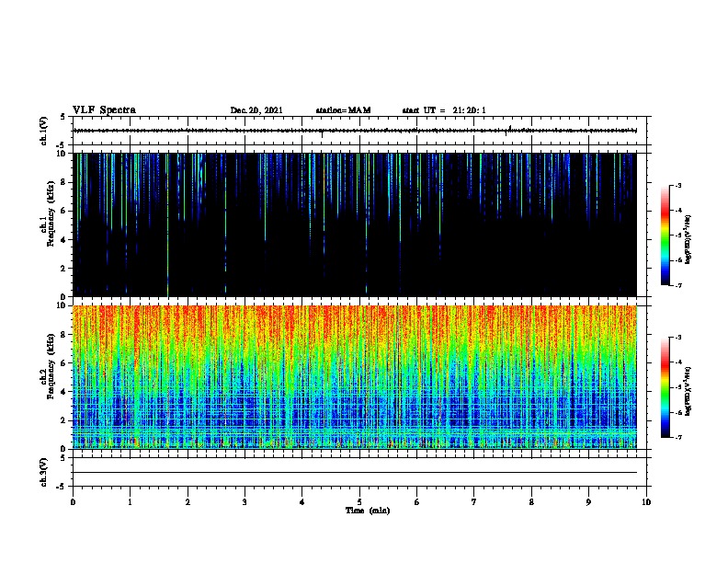Click the time axis tick label "5"
Viewport: 728px width, 563px height.
click(x=359, y=502)
